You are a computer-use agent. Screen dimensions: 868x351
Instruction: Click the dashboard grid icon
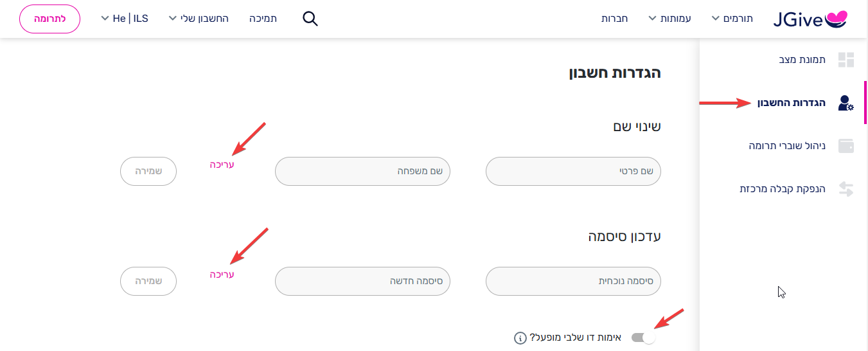pos(846,60)
